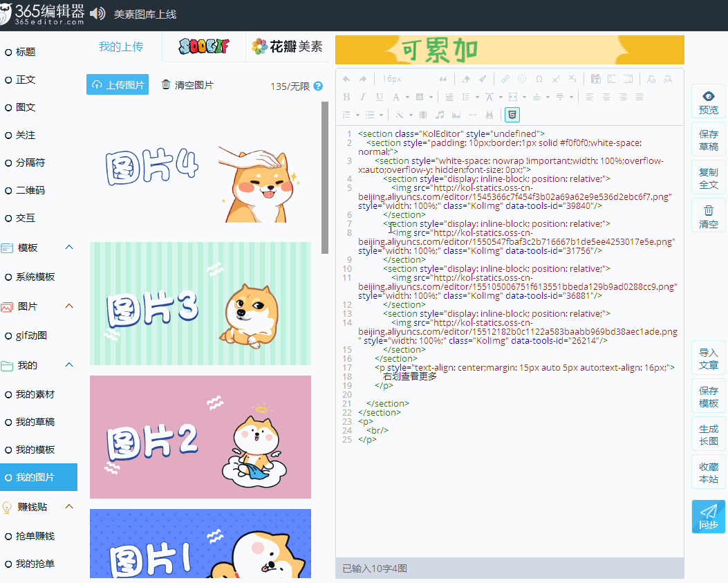The image size is (728, 583).
Task: Insert a special character via the Ω icon
Action: pos(539,79)
